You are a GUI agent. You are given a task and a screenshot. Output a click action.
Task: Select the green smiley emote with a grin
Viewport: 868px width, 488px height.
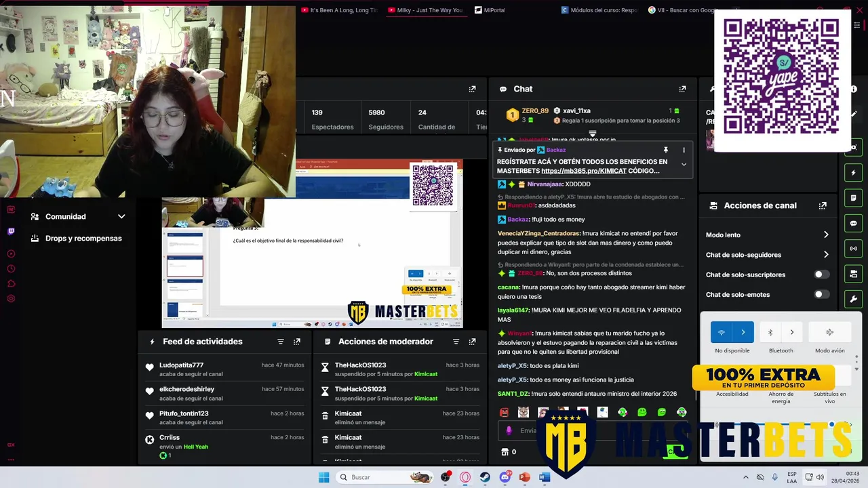[x=642, y=412]
